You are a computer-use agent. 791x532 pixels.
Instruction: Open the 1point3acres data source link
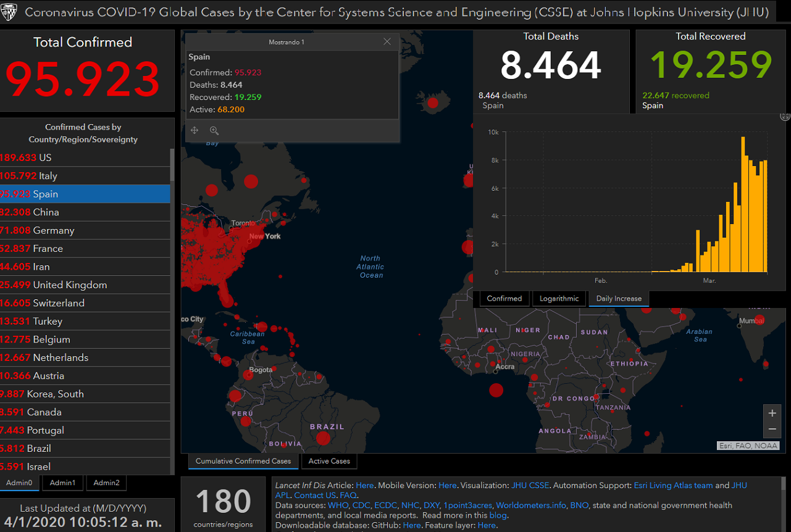click(x=468, y=505)
